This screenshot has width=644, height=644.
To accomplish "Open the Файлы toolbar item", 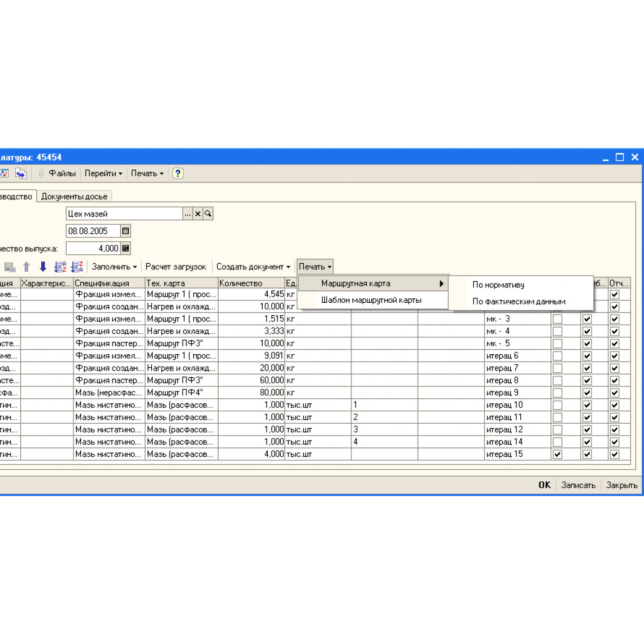I will coord(62,173).
